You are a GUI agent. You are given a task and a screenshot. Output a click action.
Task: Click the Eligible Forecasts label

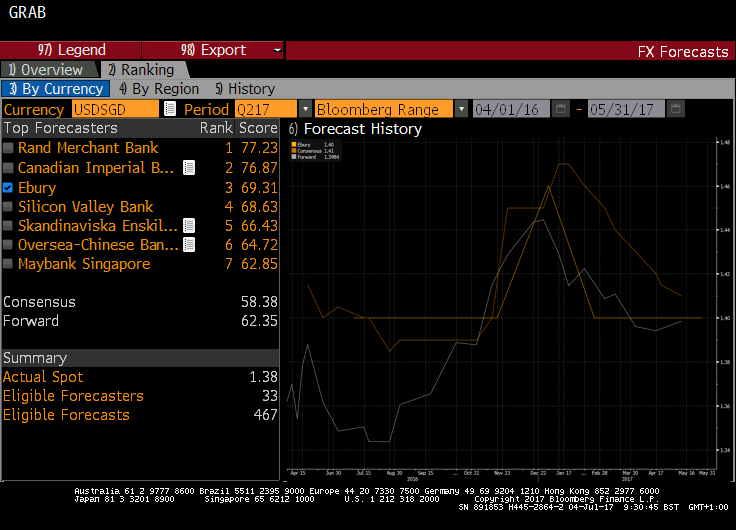pyautogui.click(x=66, y=415)
